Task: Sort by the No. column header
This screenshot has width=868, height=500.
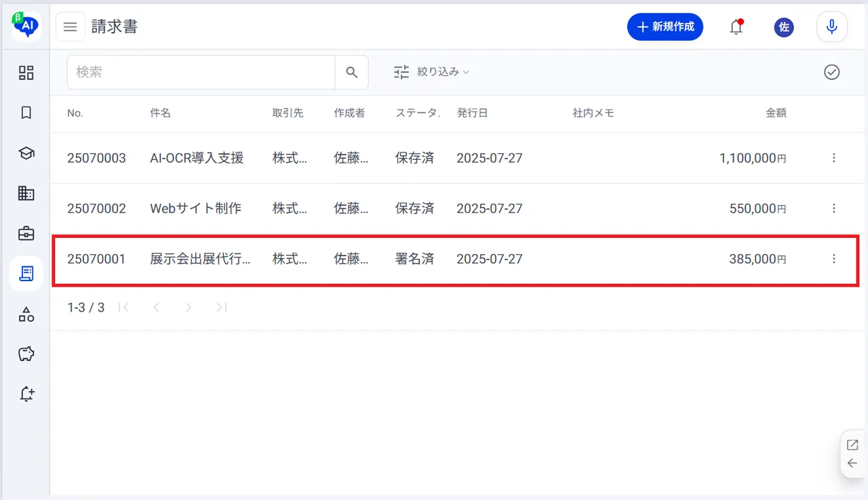Action: pos(75,113)
